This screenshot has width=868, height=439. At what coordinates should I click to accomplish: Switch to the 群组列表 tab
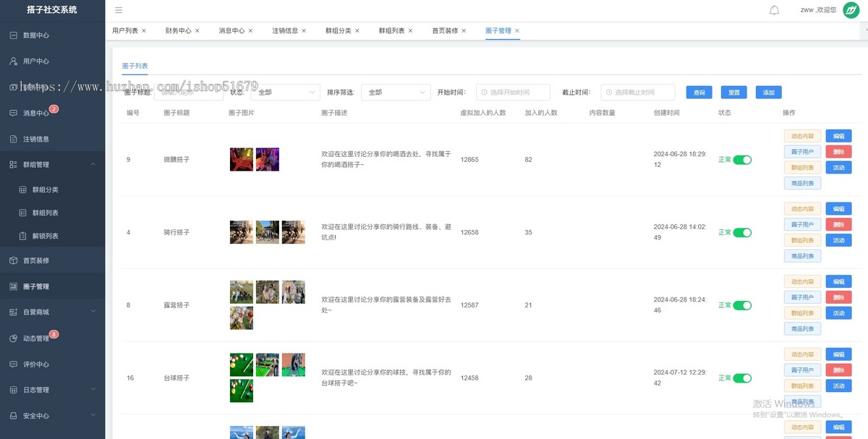391,30
